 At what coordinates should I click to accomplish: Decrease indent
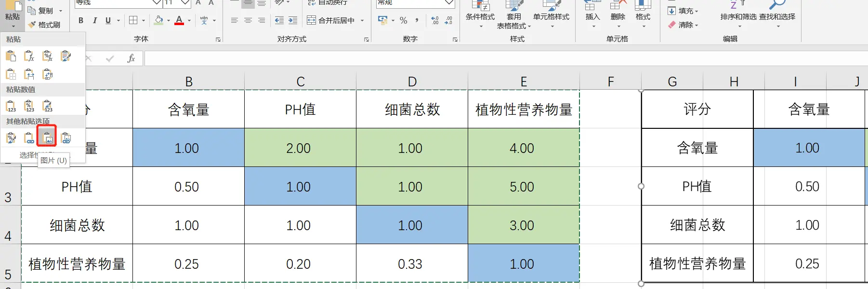pyautogui.click(x=279, y=20)
